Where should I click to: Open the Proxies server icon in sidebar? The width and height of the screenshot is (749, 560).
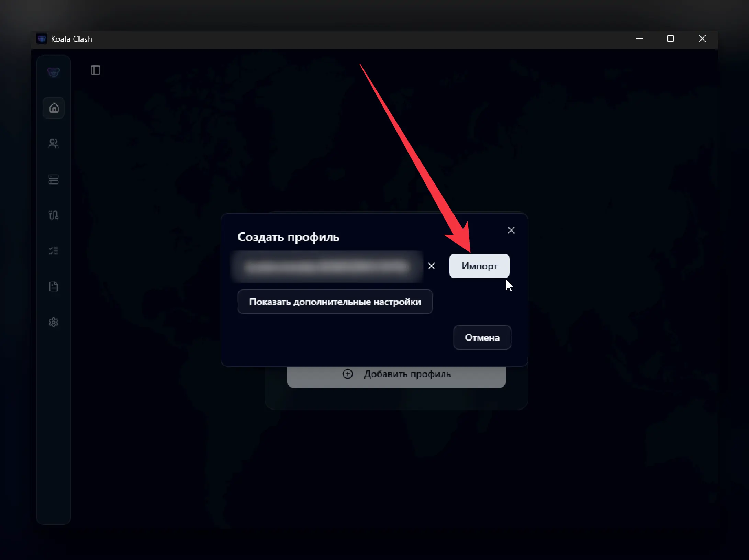click(54, 179)
